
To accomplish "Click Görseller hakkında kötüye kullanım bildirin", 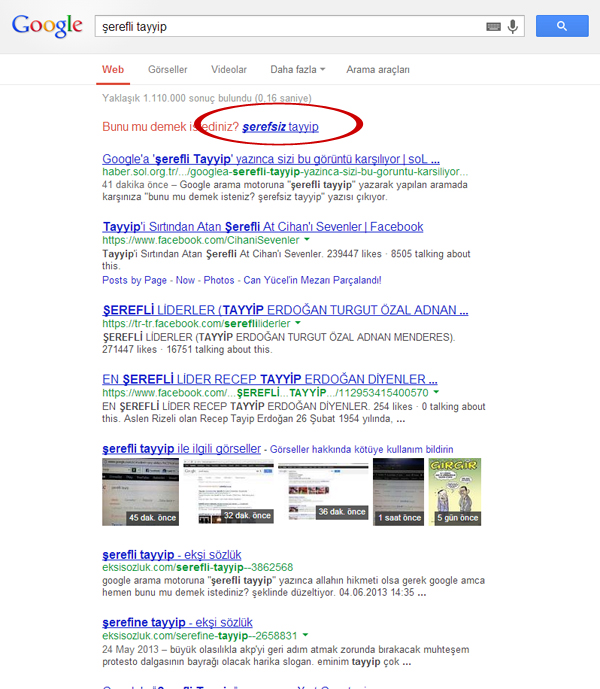I will pos(361,449).
